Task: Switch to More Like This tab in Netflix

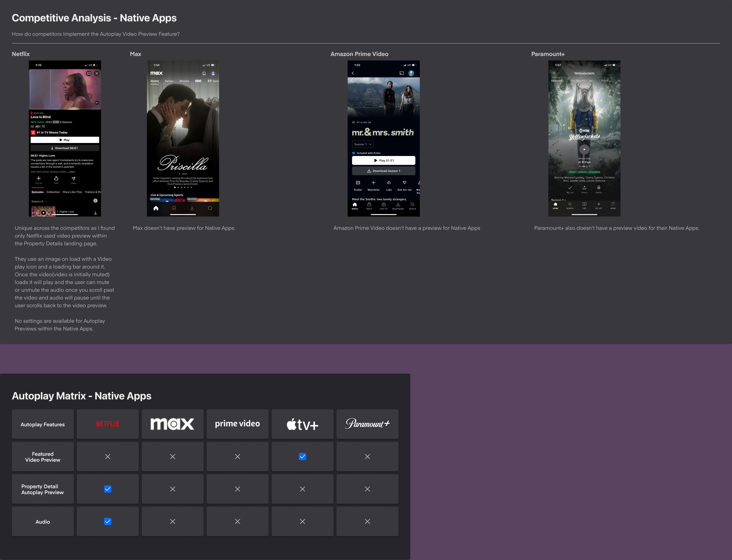Action: coord(72,192)
